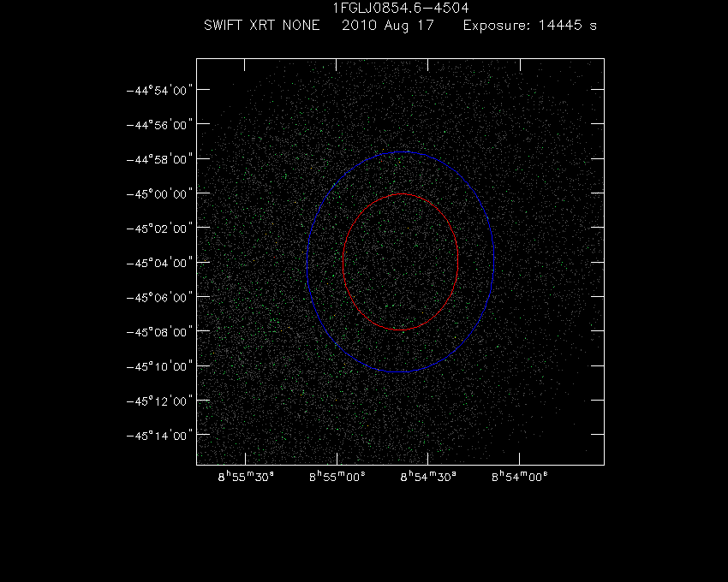
Task: Click the title text 1FGLJ0854.6-4504
Action: tap(401, 9)
